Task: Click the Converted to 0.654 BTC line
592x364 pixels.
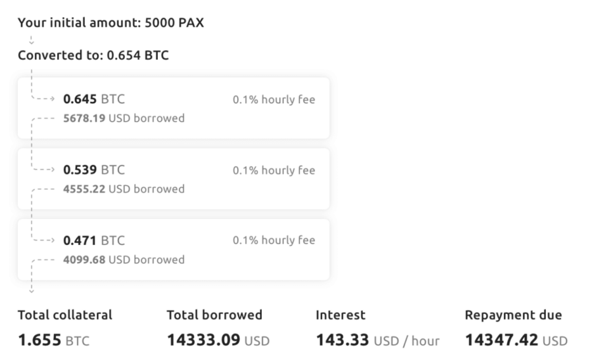Action: 93,56
